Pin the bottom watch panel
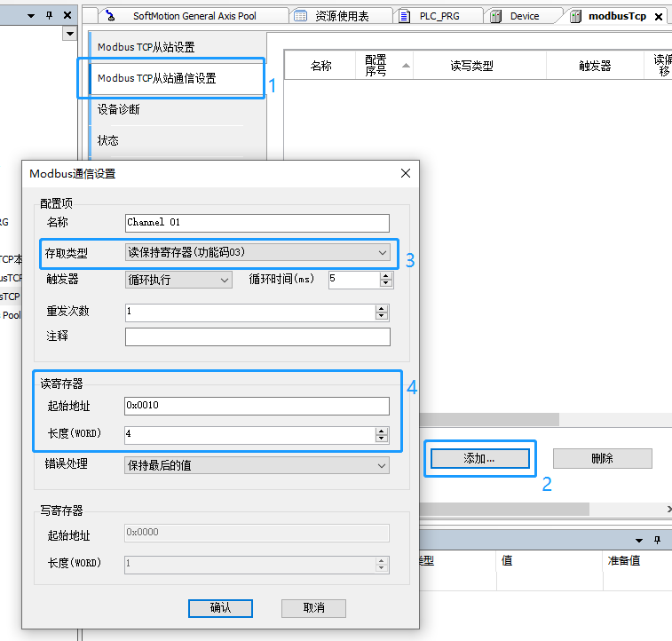Image resolution: width=672 pixels, height=641 pixels. click(x=658, y=540)
